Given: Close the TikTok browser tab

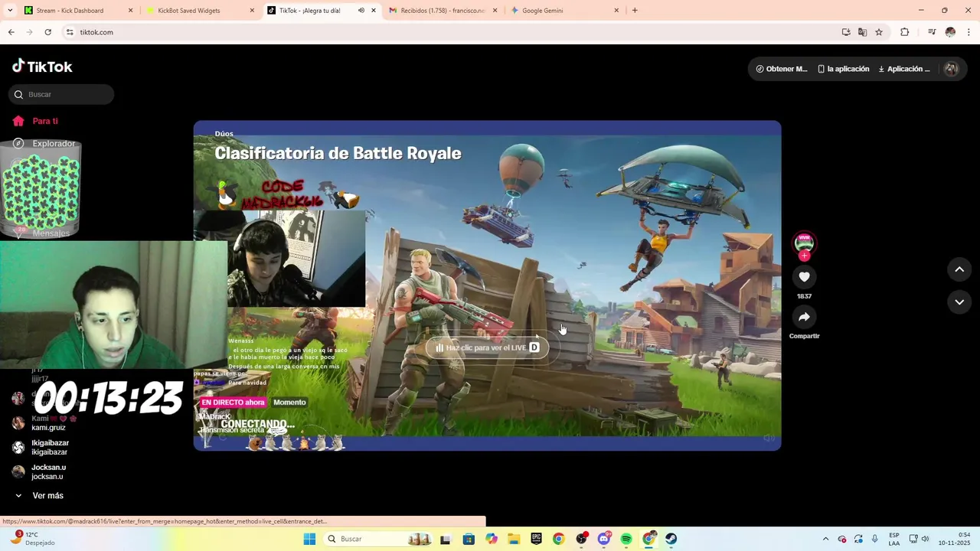Looking at the screenshot, I should click(x=374, y=11).
